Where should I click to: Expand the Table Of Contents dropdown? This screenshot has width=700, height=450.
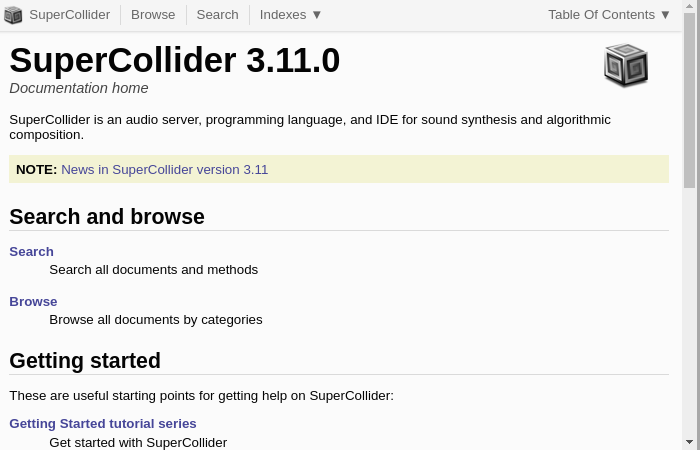[x=609, y=15]
